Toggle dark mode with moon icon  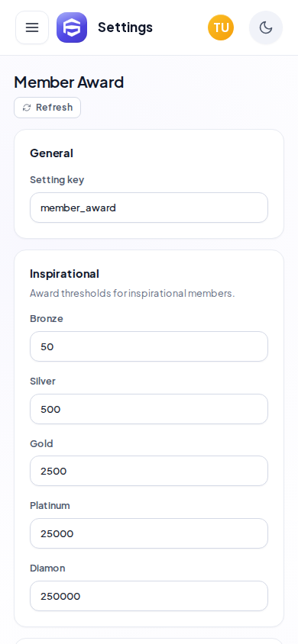coord(266,27)
